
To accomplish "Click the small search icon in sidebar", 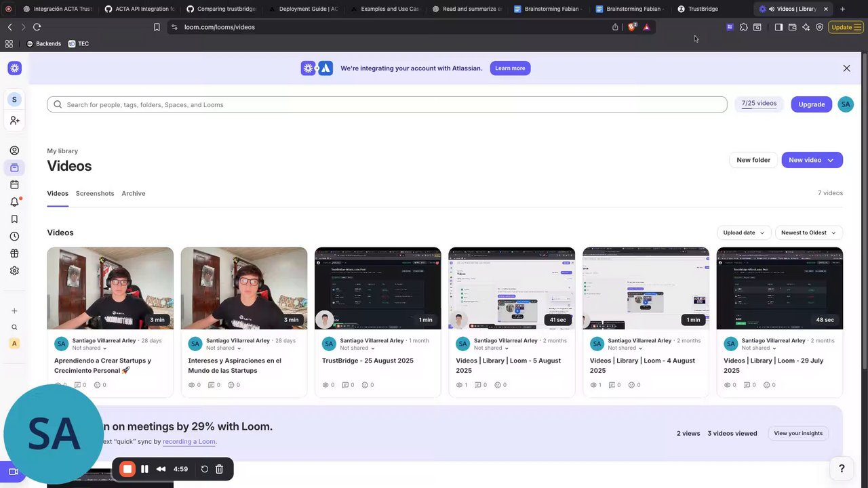I will (14, 327).
